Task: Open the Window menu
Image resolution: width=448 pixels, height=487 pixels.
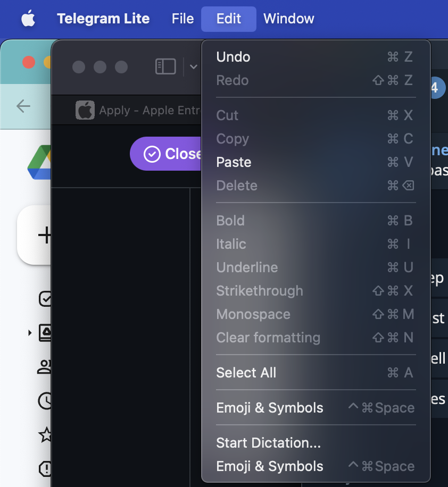Action: [x=288, y=19]
